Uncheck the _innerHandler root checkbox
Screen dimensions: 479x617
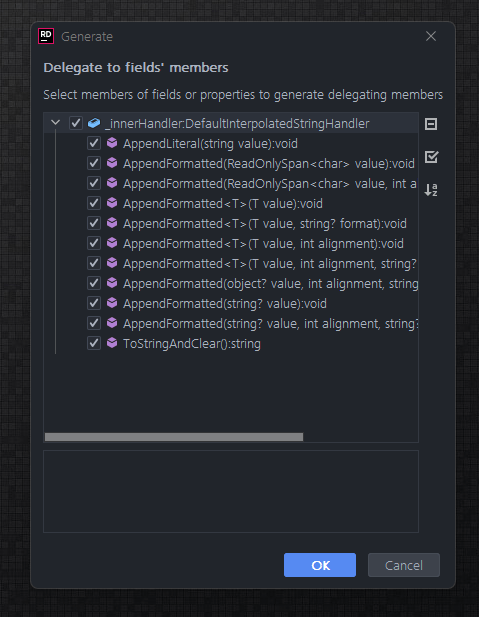click(x=76, y=123)
